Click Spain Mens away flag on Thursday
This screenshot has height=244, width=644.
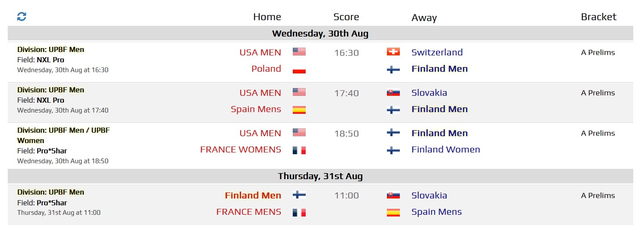(x=393, y=213)
